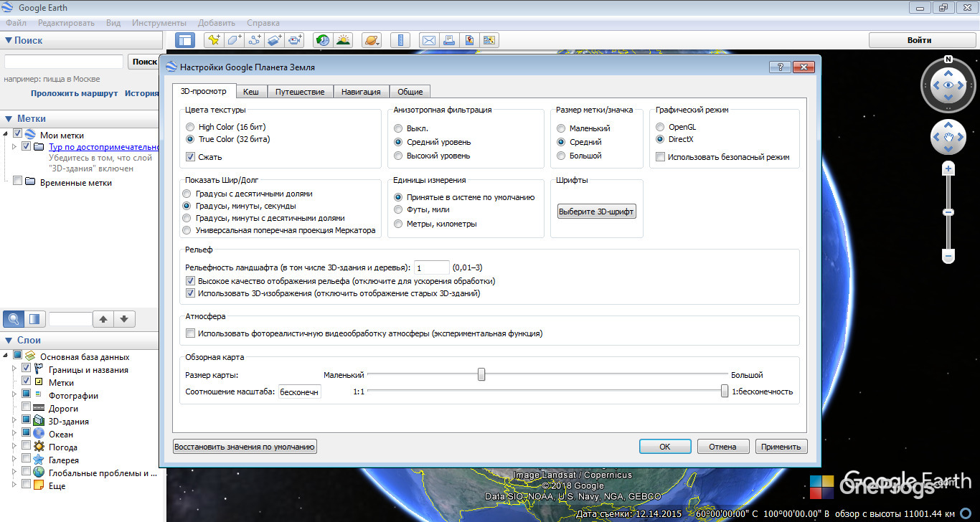980x522 pixels.
Task: Move selected item down with arrow button
Action: tap(124, 319)
